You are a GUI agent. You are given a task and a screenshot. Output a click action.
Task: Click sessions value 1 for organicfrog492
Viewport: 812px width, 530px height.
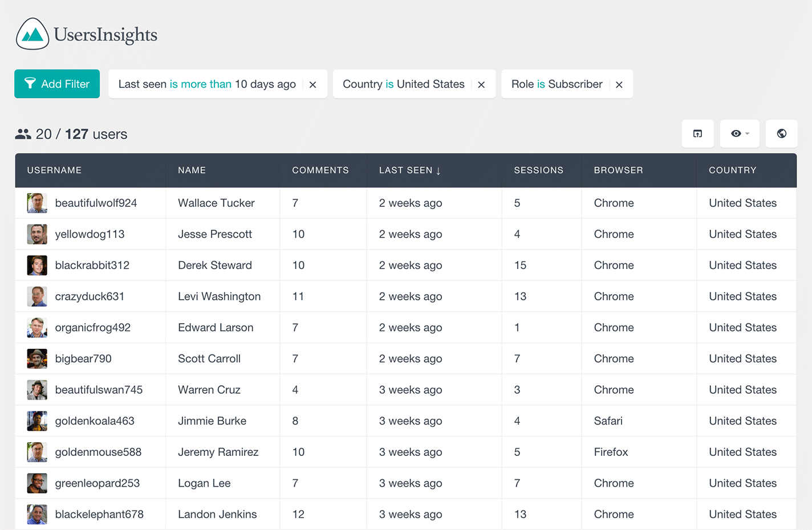(517, 328)
